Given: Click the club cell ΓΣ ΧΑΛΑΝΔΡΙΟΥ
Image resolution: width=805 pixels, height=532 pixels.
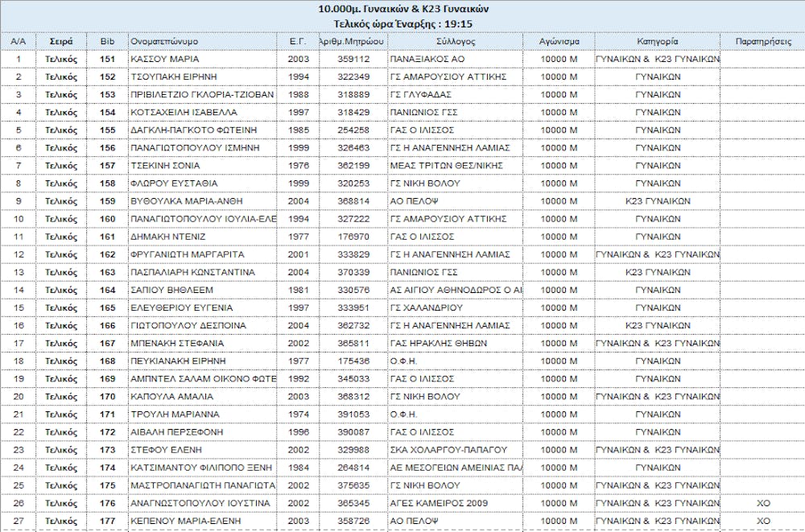Looking at the screenshot, I should 425,308.
